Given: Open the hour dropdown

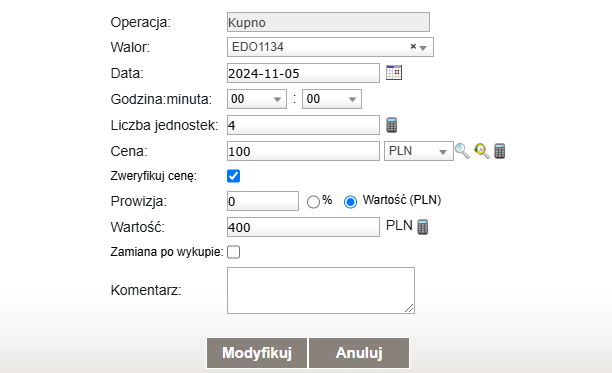Looking at the screenshot, I should click(x=257, y=99).
